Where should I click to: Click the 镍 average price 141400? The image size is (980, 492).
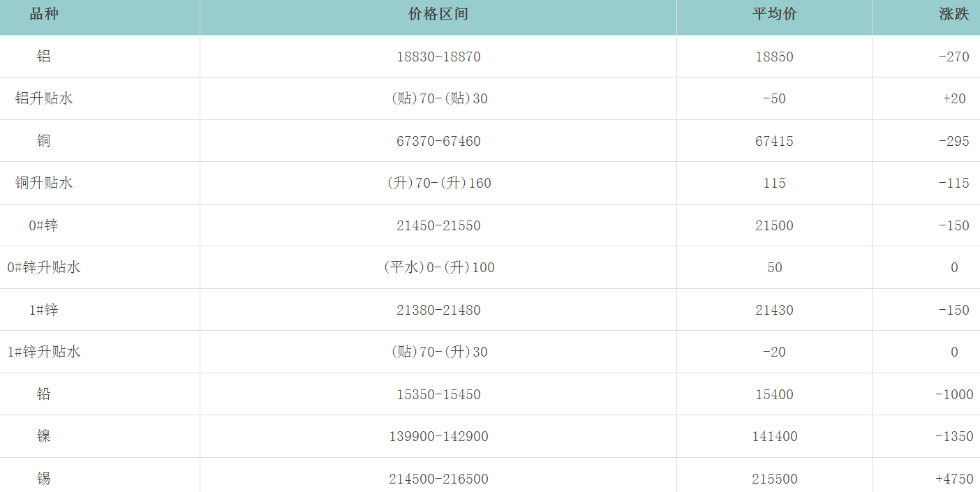(x=774, y=436)
